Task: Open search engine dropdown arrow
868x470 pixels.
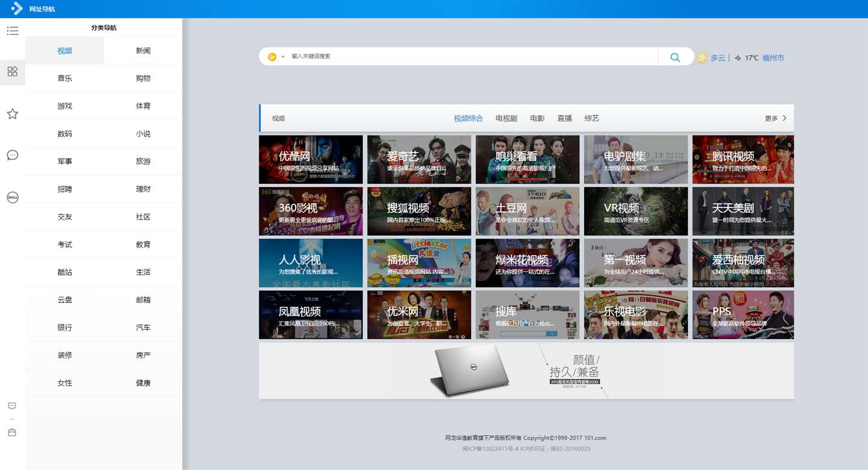Action: (283, 57)
